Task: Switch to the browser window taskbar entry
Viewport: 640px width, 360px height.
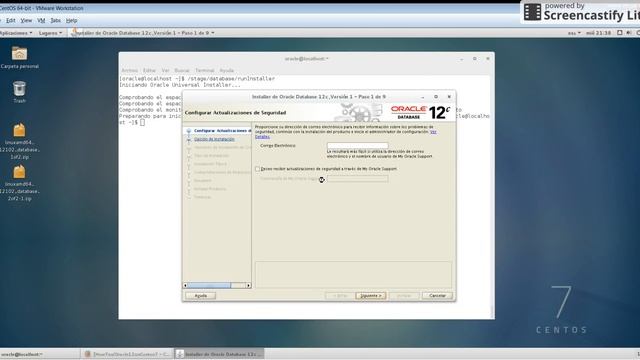Action: pyautogui.click(x=127, y=354)
